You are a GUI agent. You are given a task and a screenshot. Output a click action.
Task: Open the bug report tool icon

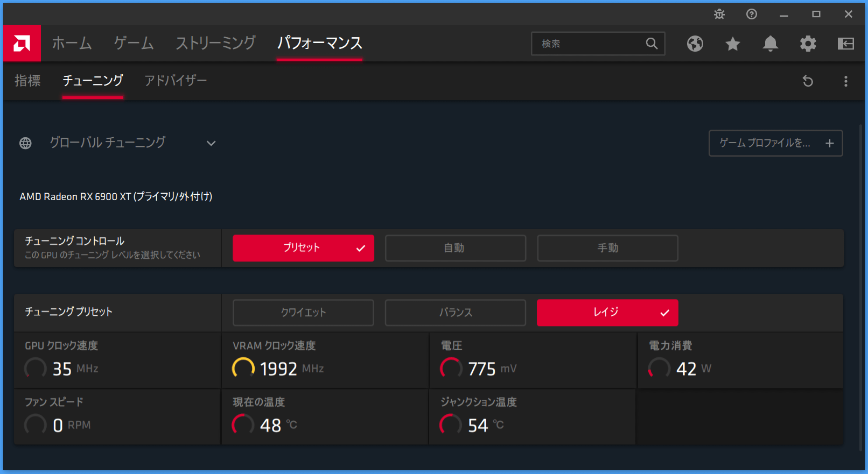pyautogui.click(x=719, y=15)
